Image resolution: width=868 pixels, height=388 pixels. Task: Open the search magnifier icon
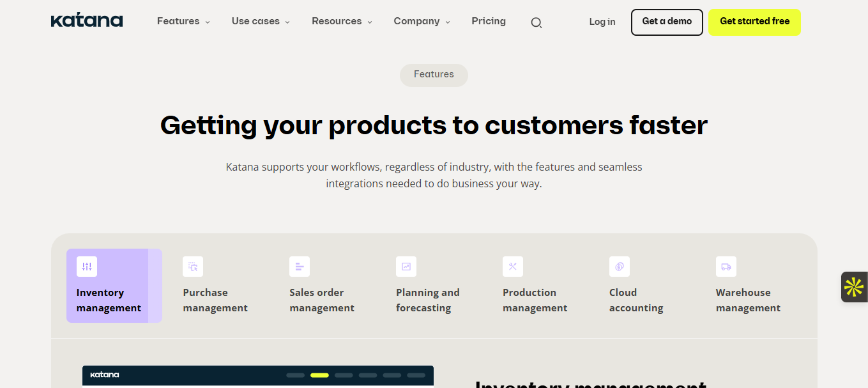537,22
